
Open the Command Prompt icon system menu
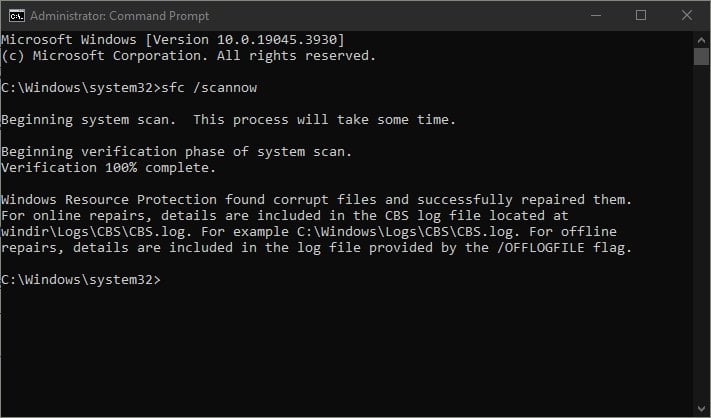click(x=17, y=16)
